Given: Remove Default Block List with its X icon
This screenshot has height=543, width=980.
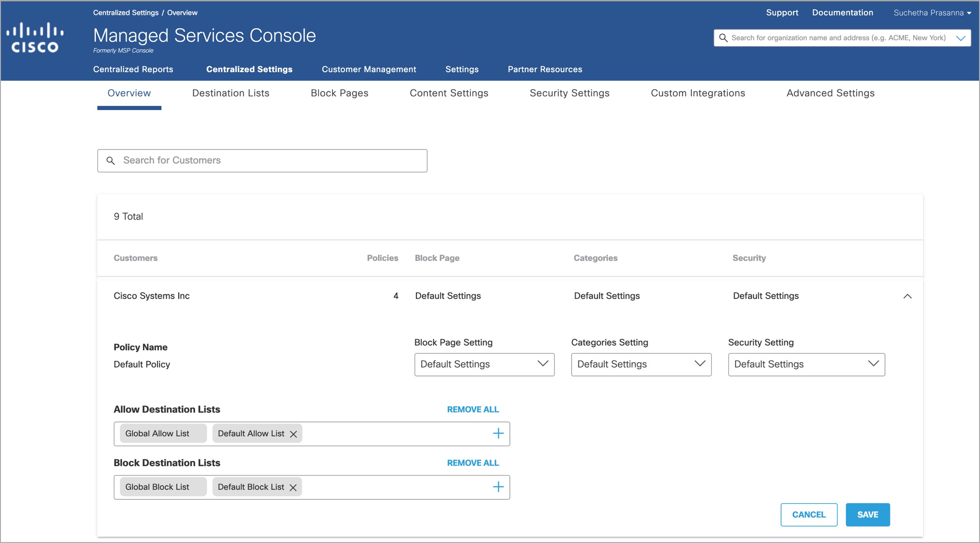Looking at the screenshot, I should pos(293,487).
